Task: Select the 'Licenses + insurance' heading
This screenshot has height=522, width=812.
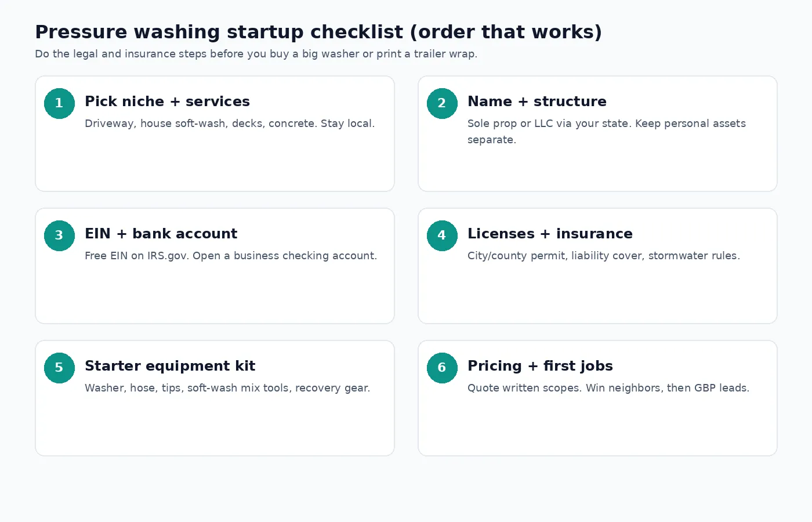Action: click(x=550, y=234)
